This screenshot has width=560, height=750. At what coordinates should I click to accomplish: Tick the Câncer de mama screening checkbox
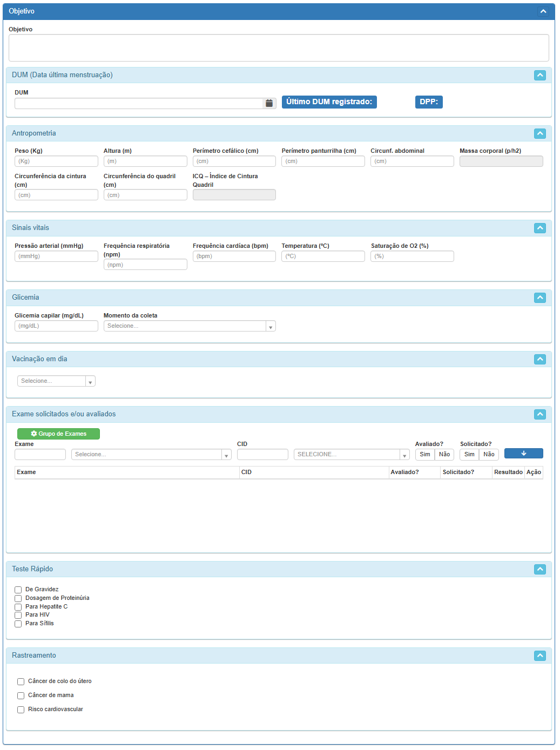(21, 695)
